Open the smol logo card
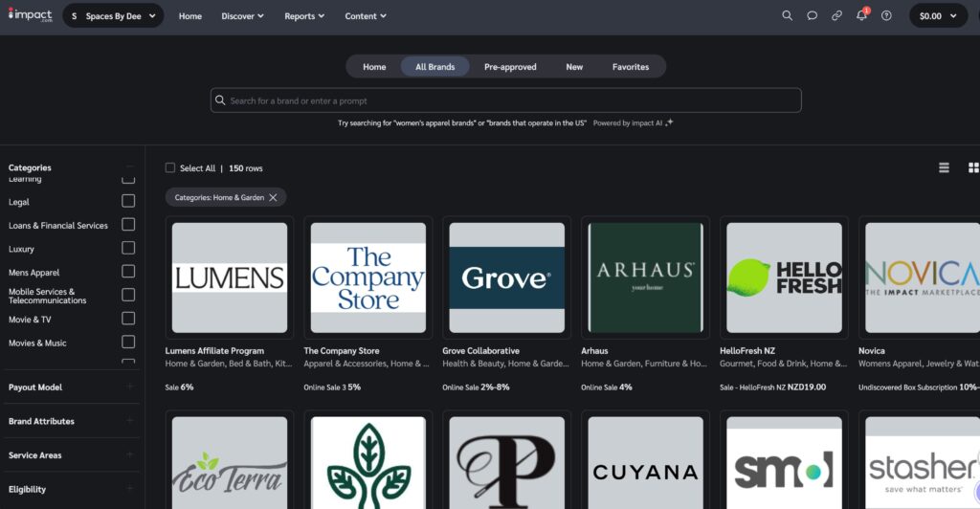Screen dimensions: 980x509 coord(785,463)
